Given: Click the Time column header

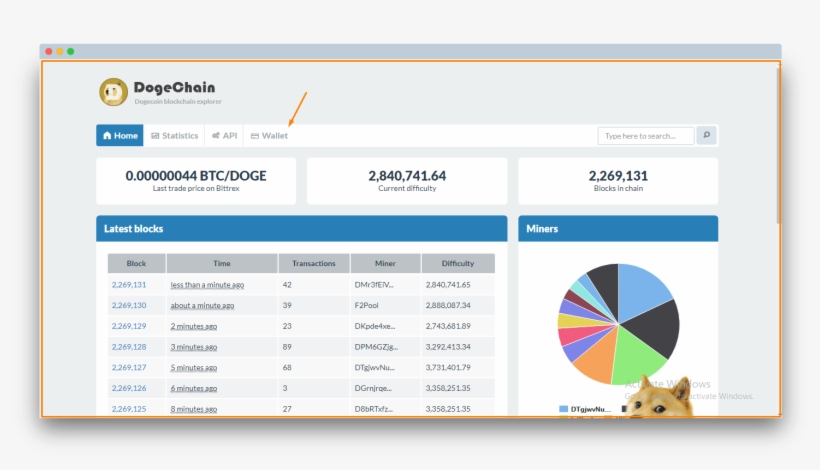Looking at the screenshot, I should pyautogui.click(x=222, y=263).
